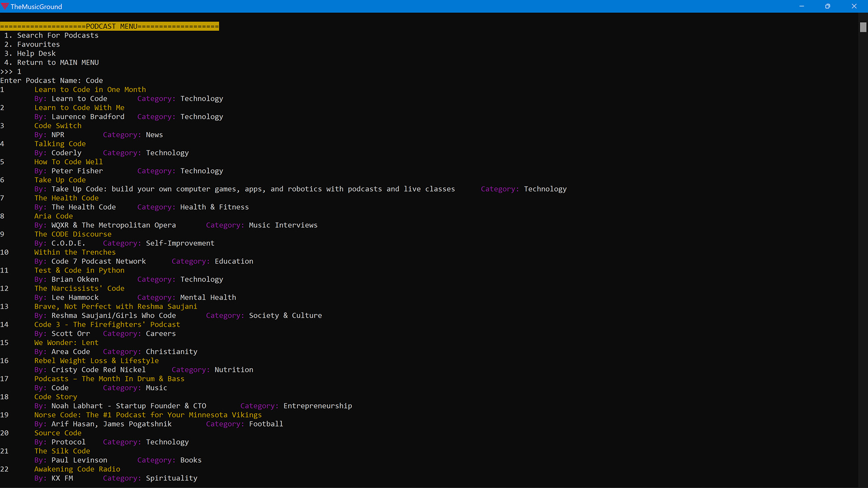The height and width of the screenshot is (488, 868).
Task: Click author 'WQXR & The Metropolitan Opera'
Action: [113, 225]
